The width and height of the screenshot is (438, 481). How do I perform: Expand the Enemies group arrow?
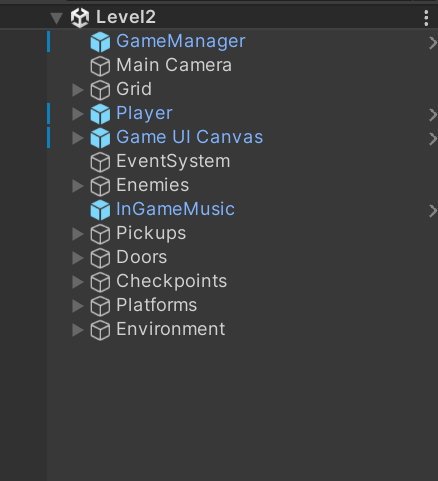[78, 186]
